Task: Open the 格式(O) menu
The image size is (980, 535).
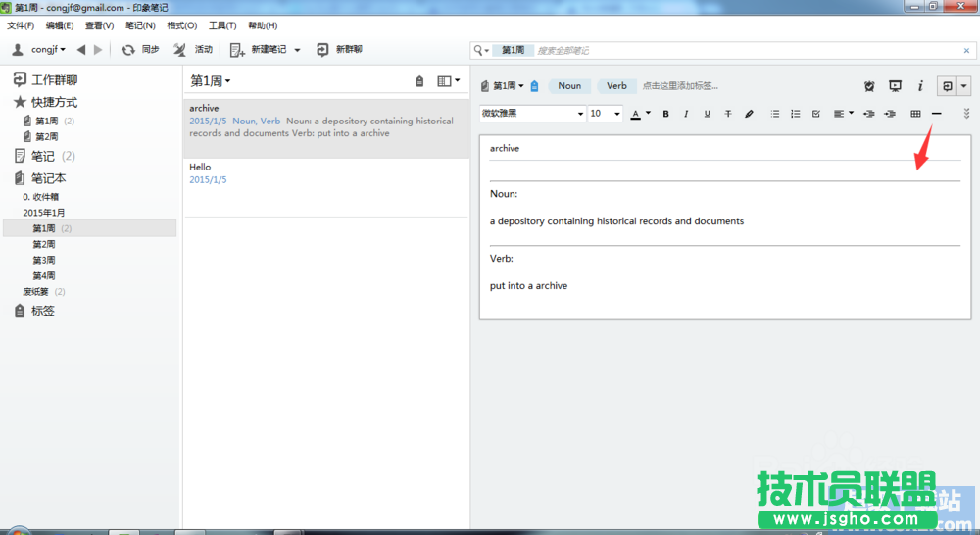Action: click(x=181, y=25)
